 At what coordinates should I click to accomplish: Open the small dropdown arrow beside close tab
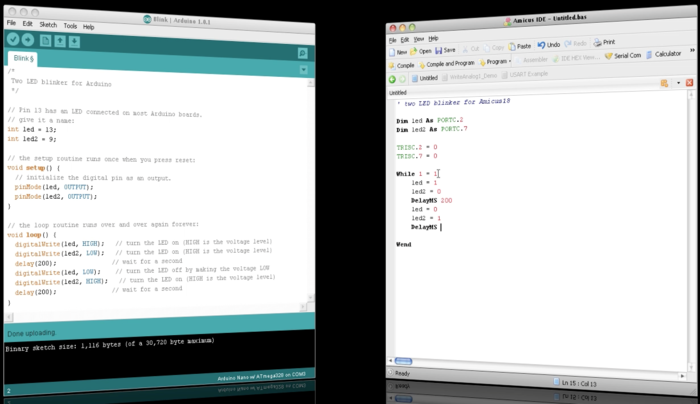click(x=678, y=83)
